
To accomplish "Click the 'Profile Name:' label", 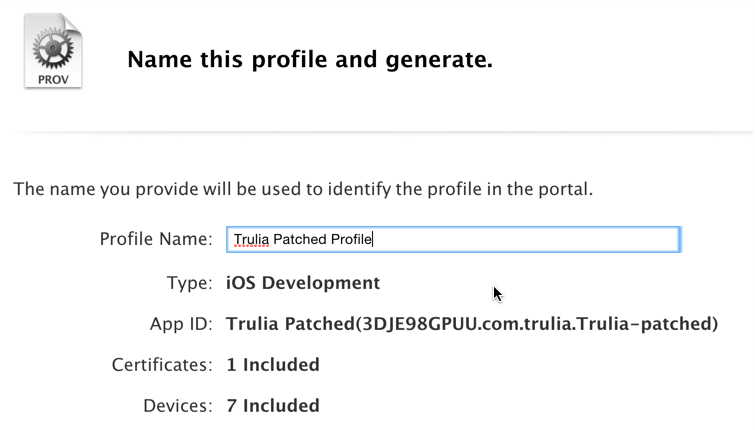I will point(156,239).
